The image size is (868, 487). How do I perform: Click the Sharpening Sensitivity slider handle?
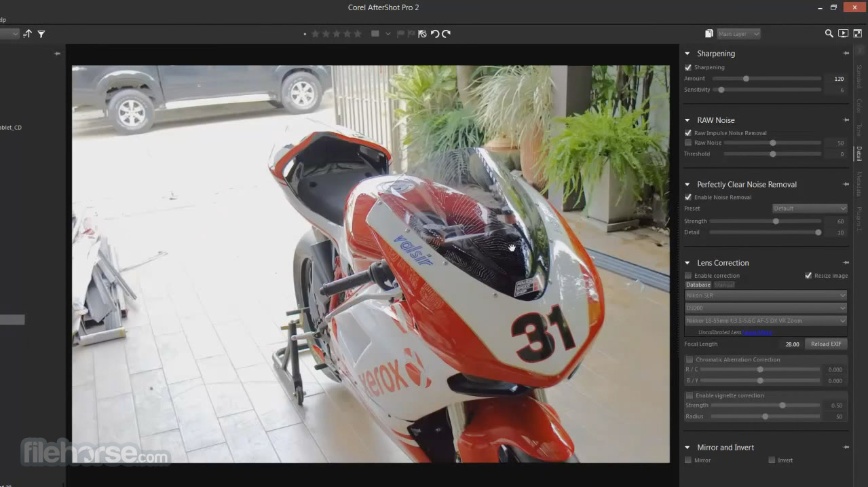(x=721, y=90)
